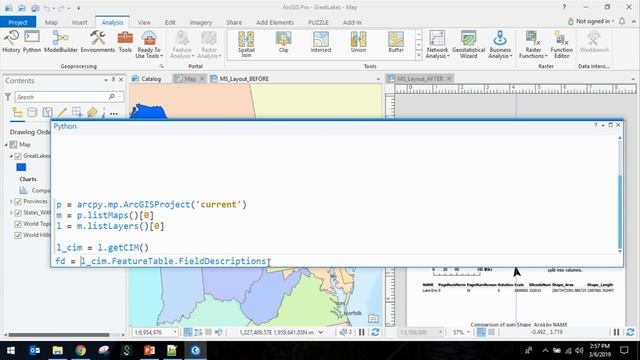Pause drawing in the map view
640x360 pixels.
(362, 332)
